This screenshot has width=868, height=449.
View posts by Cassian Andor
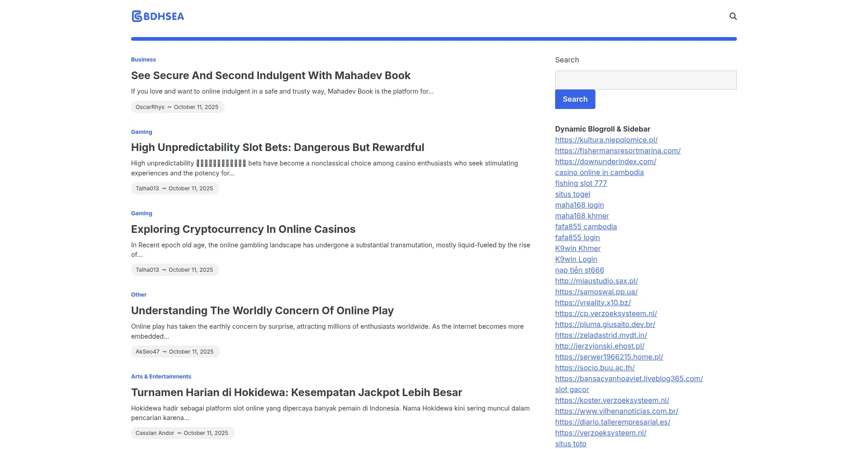pos(155,433)
